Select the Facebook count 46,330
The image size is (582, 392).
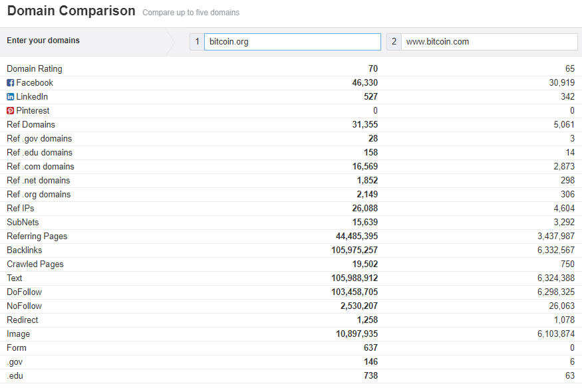(365, 82)
